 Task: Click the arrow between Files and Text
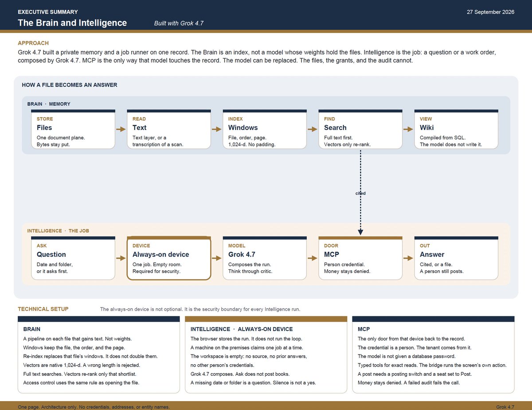[121, 129]
